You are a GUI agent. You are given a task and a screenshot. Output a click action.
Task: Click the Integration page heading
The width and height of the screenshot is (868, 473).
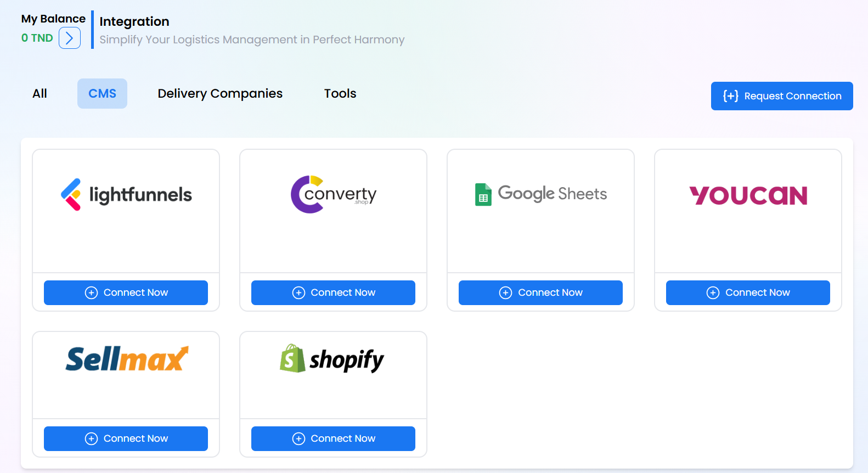click(x=134, y=21)
